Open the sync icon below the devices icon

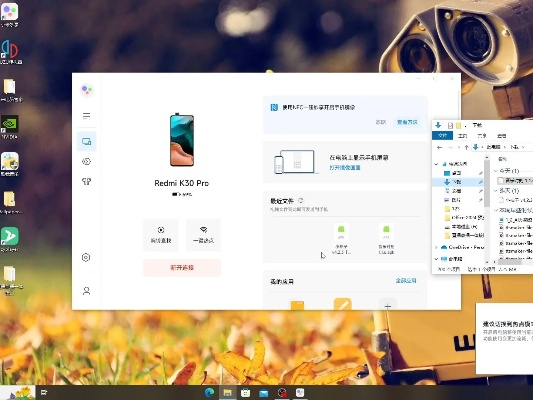point(86,161)
